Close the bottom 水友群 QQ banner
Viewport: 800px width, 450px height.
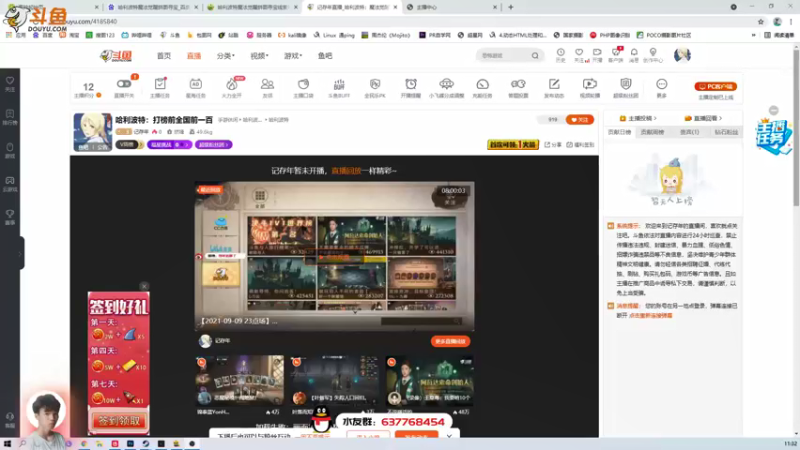(x=449, y=437)
